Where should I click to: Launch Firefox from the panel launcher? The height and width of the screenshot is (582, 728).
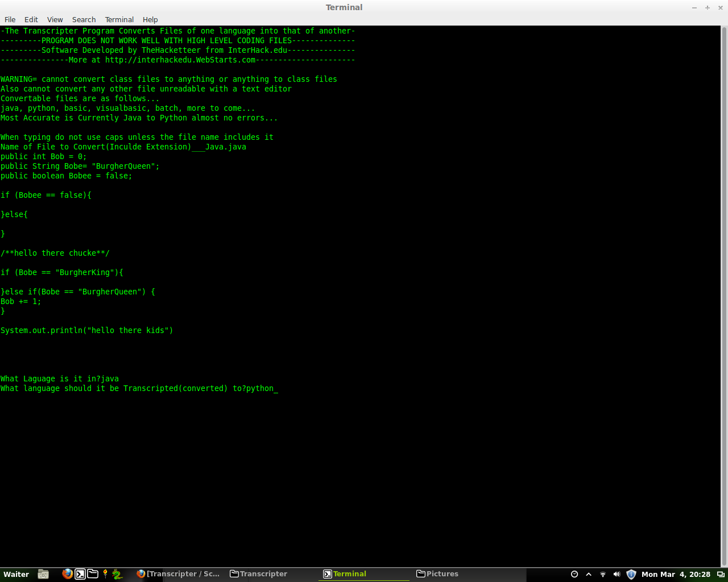coord(67,574)
